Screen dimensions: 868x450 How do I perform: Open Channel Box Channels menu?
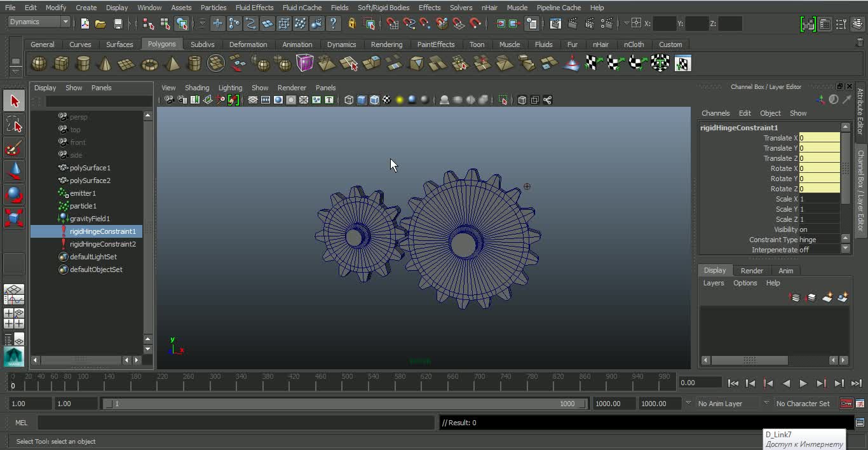point(715,113)
